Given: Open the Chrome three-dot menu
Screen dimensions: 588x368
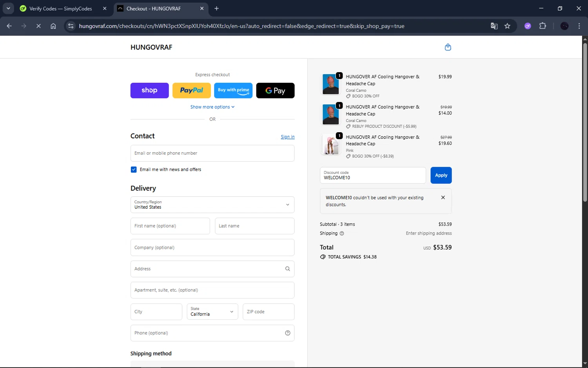Looking at the screenshot, I should point(579,26).
